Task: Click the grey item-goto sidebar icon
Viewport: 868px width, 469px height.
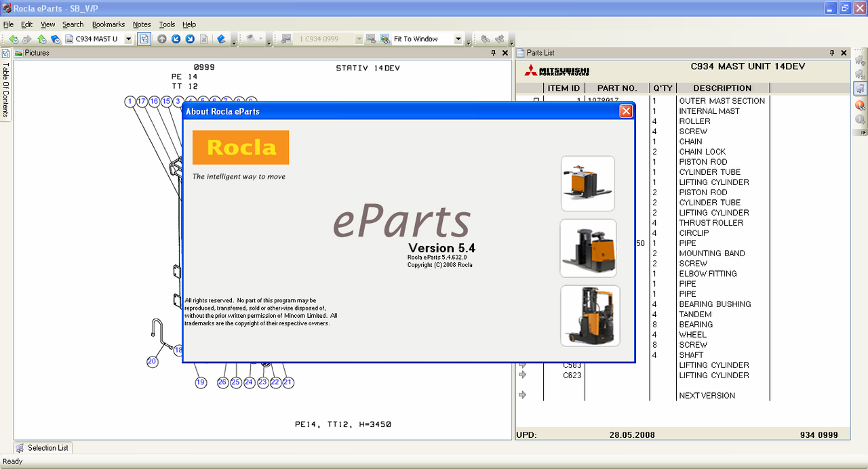Action: coord(860,120)
